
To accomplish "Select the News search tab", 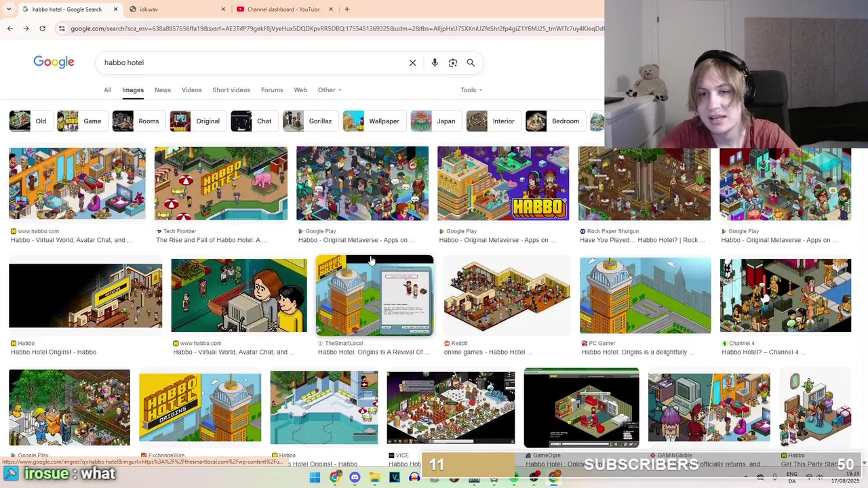I will click(x=163, y=89).
